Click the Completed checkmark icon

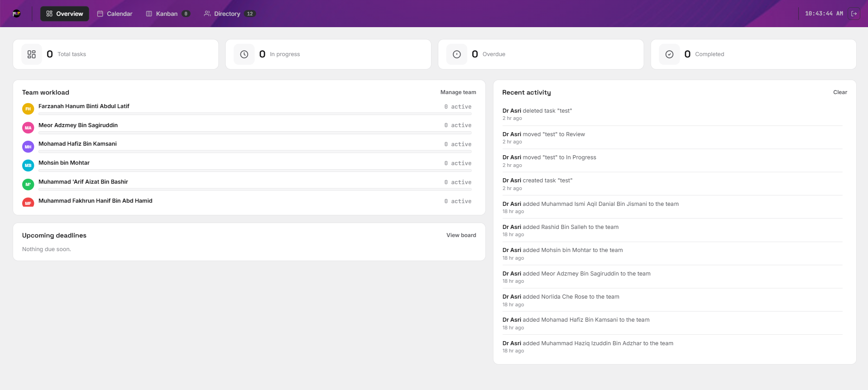(669, 54)
